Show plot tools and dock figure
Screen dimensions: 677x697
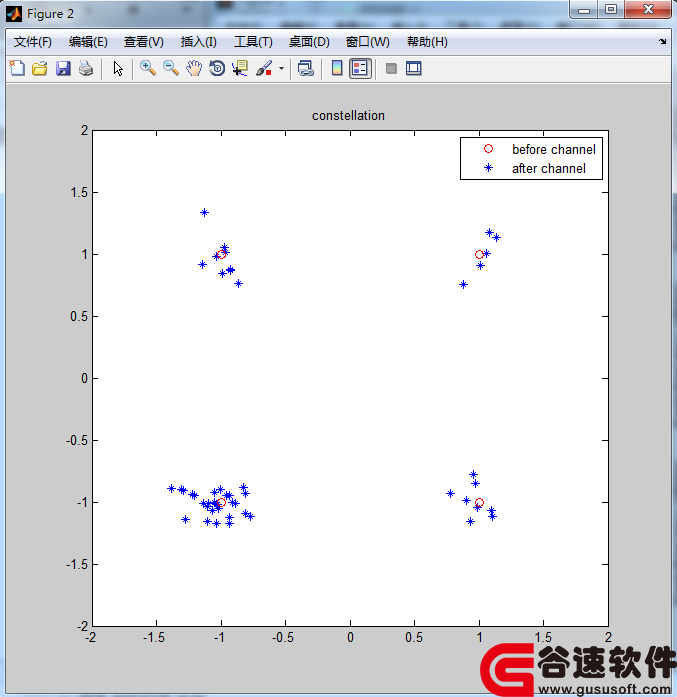[x=413, y=68]
